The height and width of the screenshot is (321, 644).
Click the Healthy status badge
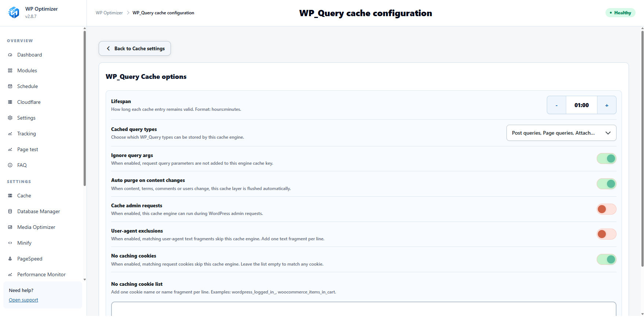[620, 13]
